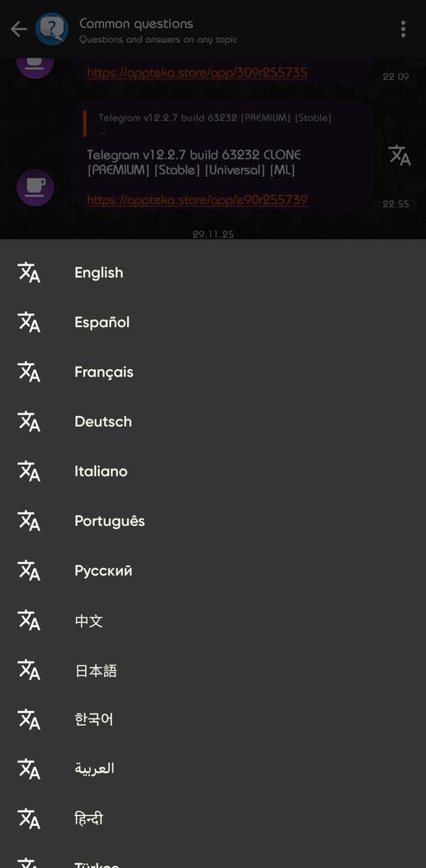Screen dimensions: 426x868
Task: Choose Italiano from the list
Action: (x=101, y=471)
